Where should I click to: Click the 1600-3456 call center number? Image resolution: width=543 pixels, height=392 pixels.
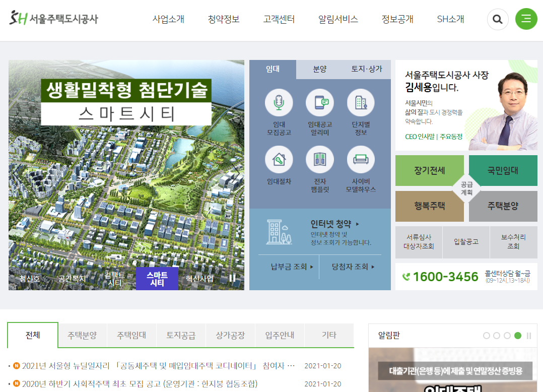point(445,277)
